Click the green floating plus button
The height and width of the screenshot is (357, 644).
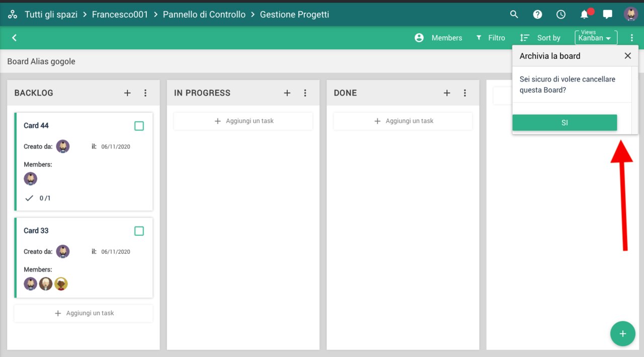pyautogui.click(x=622, y=334)
